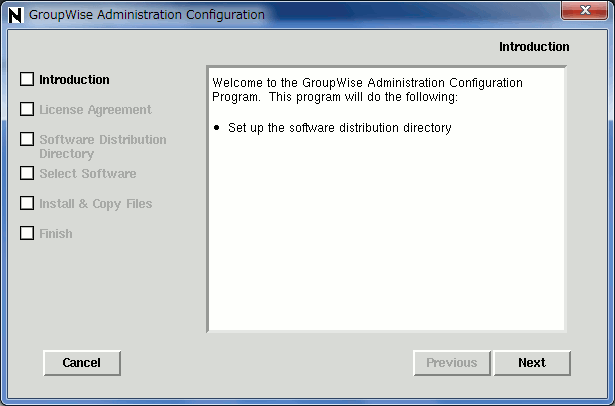Screen dimensions: 615x406
Task: Toggle the Install & Copy Files checkbox
Action: (27, 203)
